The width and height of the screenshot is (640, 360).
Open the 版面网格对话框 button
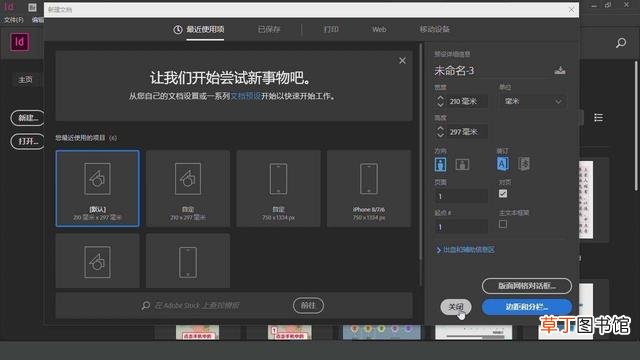[527, 286]
